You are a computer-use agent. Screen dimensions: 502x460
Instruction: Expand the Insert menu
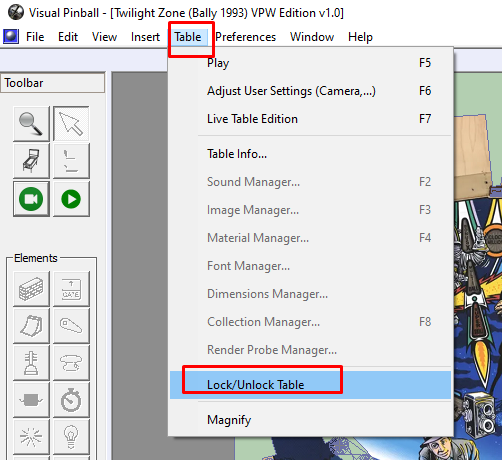(145, 37)
